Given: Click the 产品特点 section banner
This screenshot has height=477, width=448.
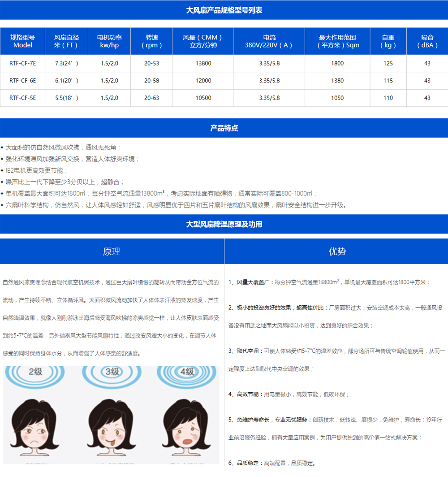Looking at the screenshot, I should (x=224, y=128).
